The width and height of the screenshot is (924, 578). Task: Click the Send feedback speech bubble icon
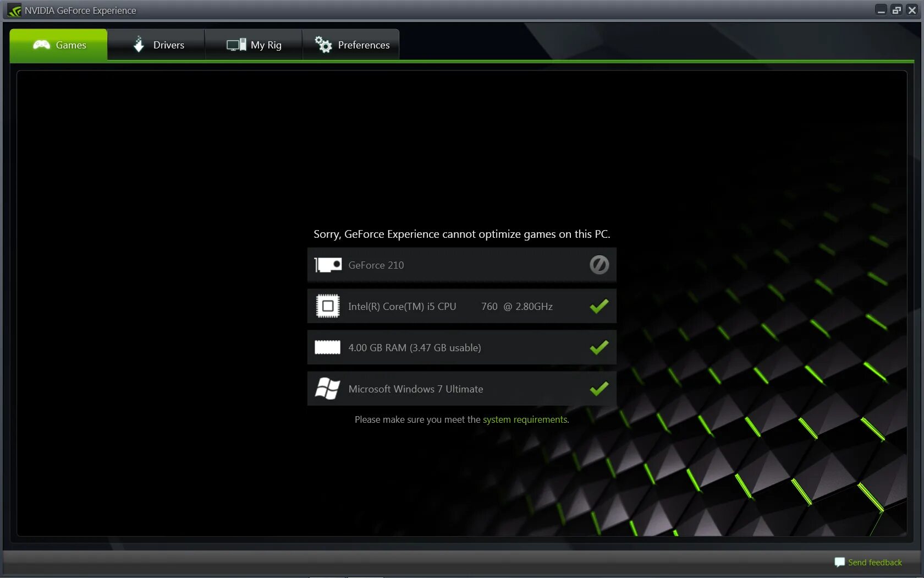[839, 562]
